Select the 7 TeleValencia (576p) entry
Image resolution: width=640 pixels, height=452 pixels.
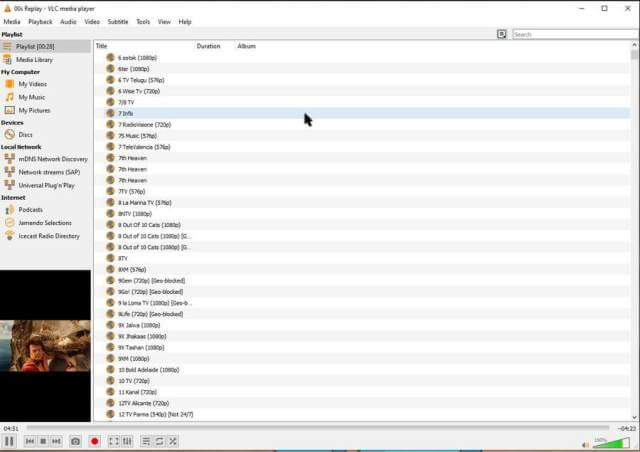(362, 147)
